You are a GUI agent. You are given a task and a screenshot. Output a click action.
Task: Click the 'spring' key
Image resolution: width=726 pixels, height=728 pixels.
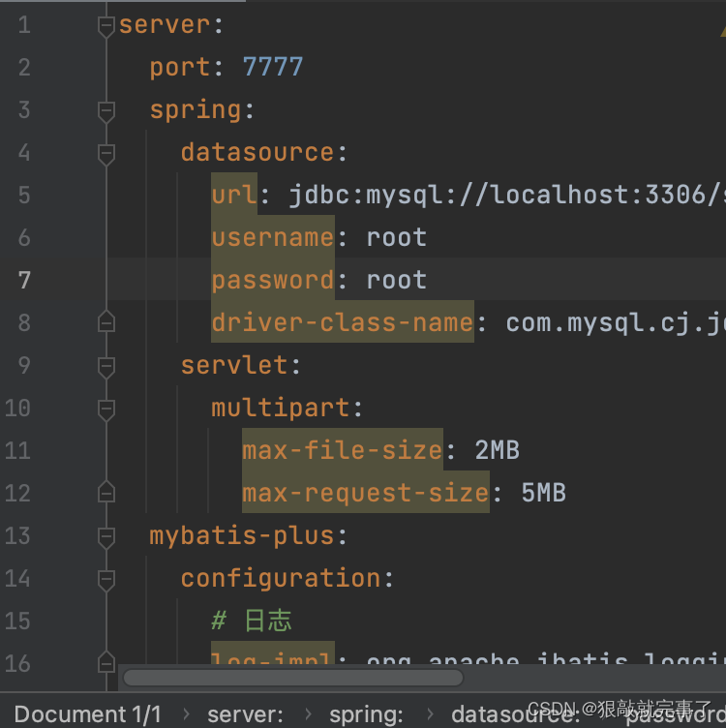(x=196, y=110)
